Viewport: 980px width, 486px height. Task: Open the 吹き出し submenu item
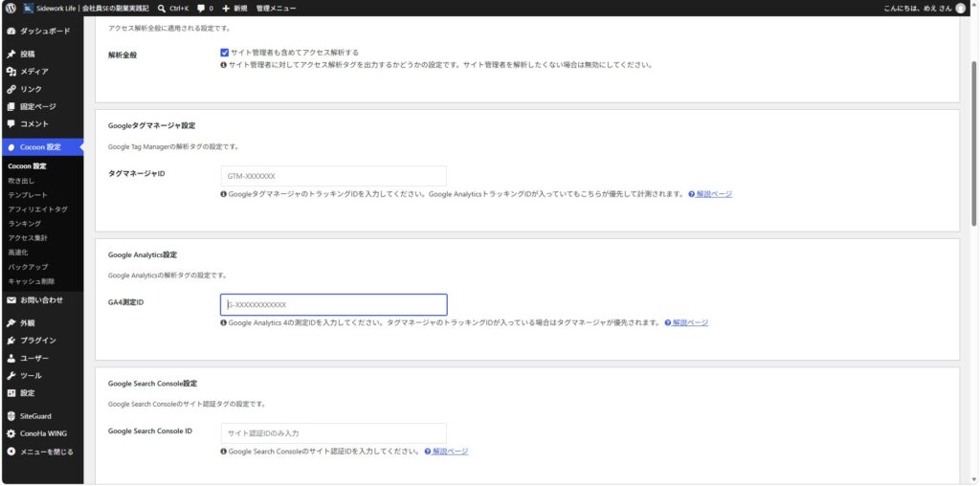[x=21, y=181]
